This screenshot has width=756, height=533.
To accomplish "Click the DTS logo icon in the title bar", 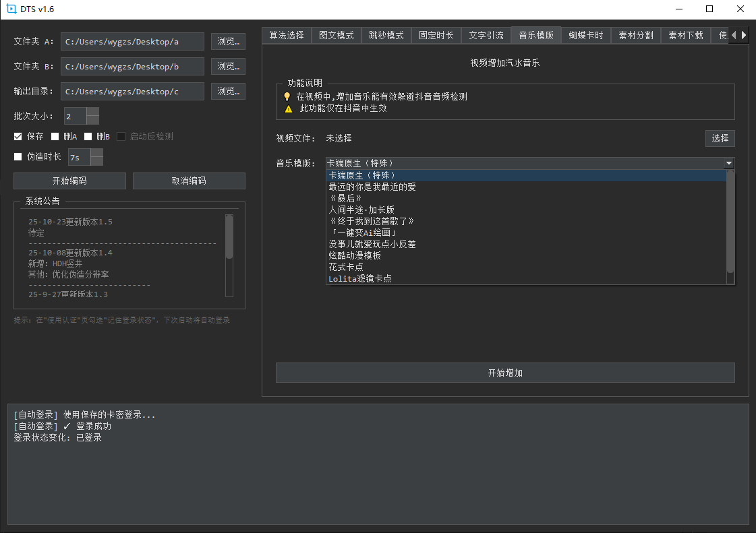I will click(x=11, y=9).
